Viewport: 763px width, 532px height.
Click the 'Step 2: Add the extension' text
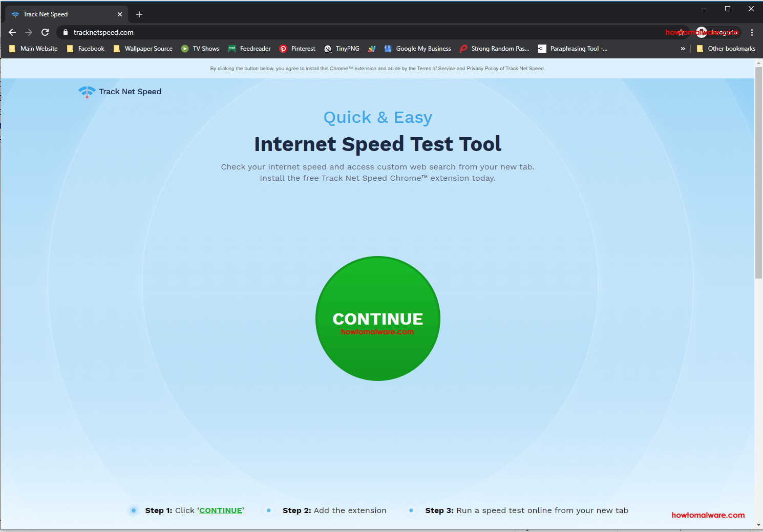(334, 510)
